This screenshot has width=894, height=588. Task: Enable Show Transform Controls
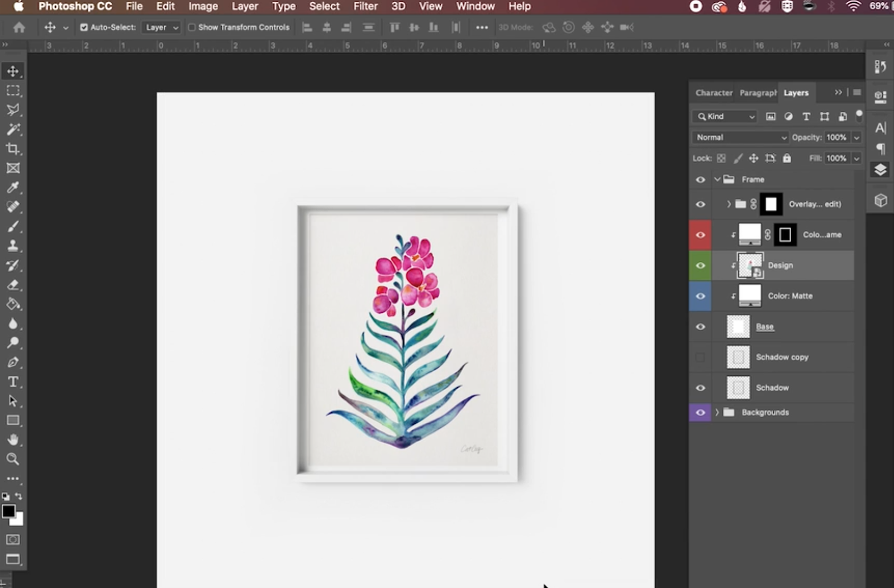[192, 27]
